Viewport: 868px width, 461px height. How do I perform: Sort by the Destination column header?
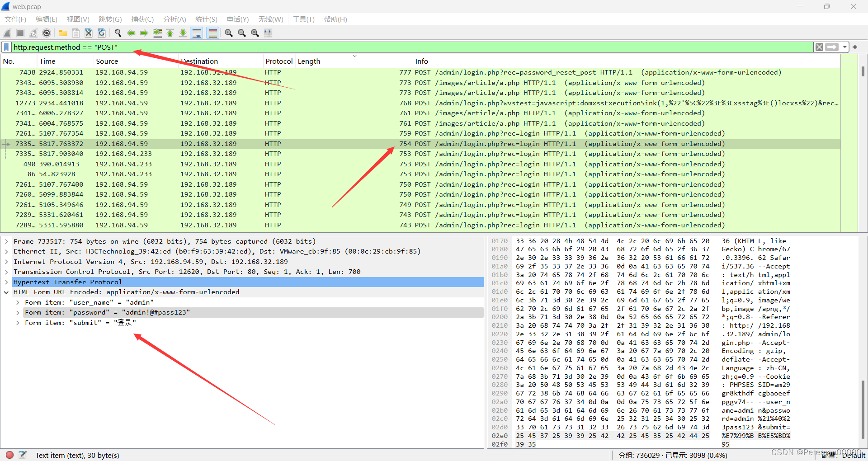(x=221, y=61)
